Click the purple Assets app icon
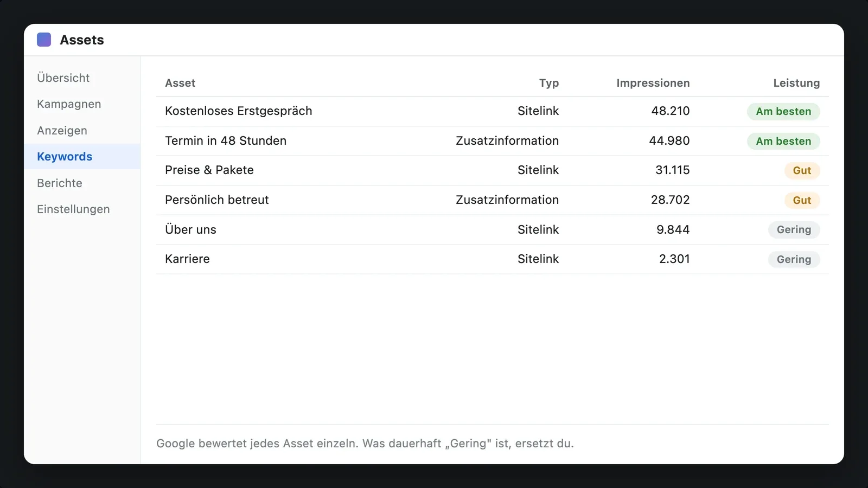The height and width of the screenshot is (488, 868). tap(44, 40)
